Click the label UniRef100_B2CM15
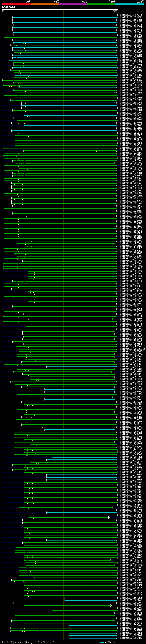146x644 pixels. click(x=131, y=95)
